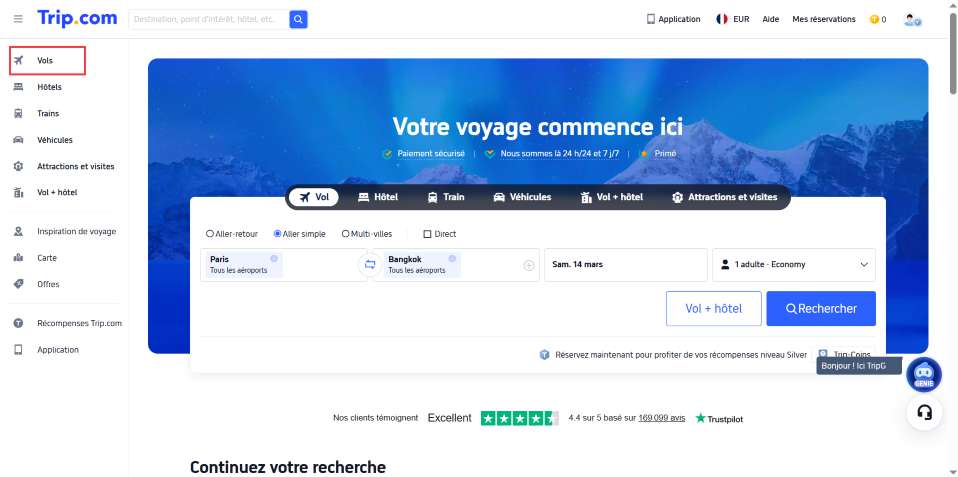Remove Paris from departure field
This screenshot has height=477, width=958.
point(274,258)
